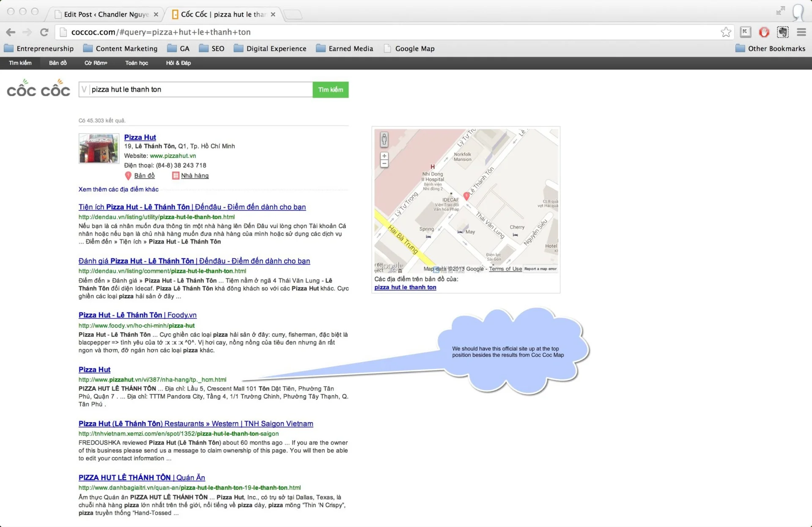Click the Pizza Hut storefront thumbnail
This screenshot has height=527, width=812.
[99, 148]
